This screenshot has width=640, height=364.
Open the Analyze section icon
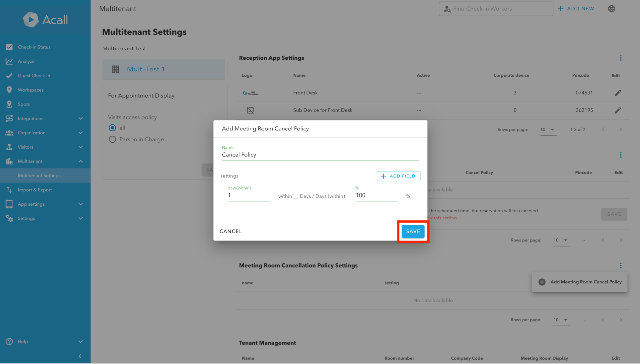pyautogui.click(x=9, y=61)
